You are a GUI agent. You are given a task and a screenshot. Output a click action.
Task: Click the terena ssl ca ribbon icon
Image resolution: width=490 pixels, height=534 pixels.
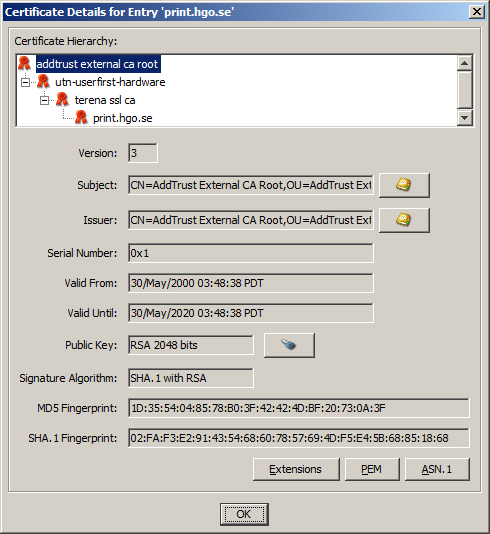(x=62, y=100)
